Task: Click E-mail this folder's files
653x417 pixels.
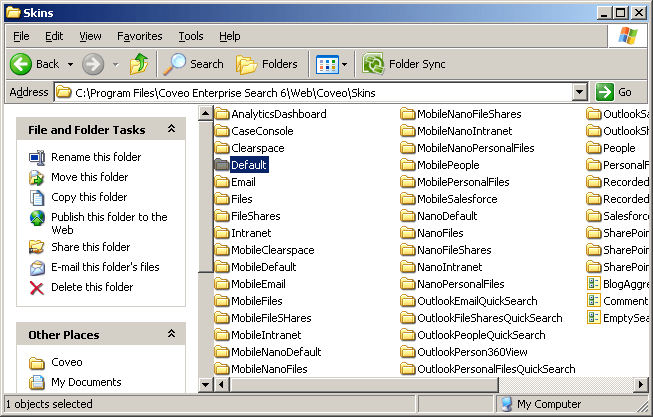Action: [105, 267]
